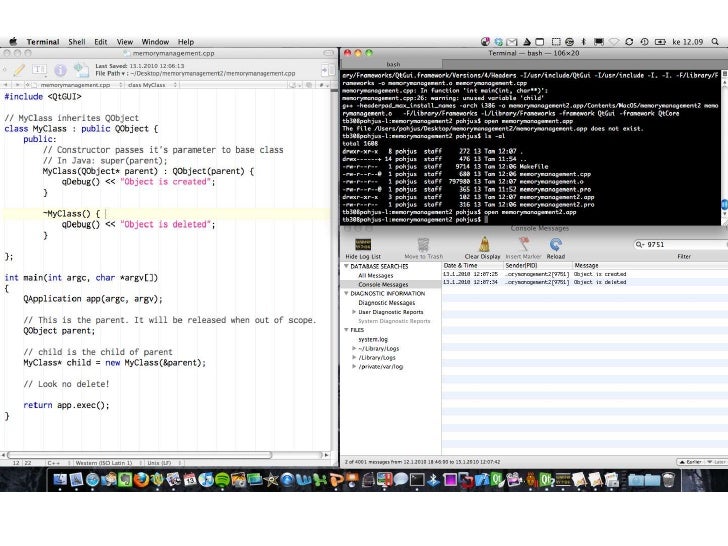The height and width of the screenshot is (546, 728).
Task: Open the Western (ISO Latin 1) encoding menu
Action: point(105,463)
